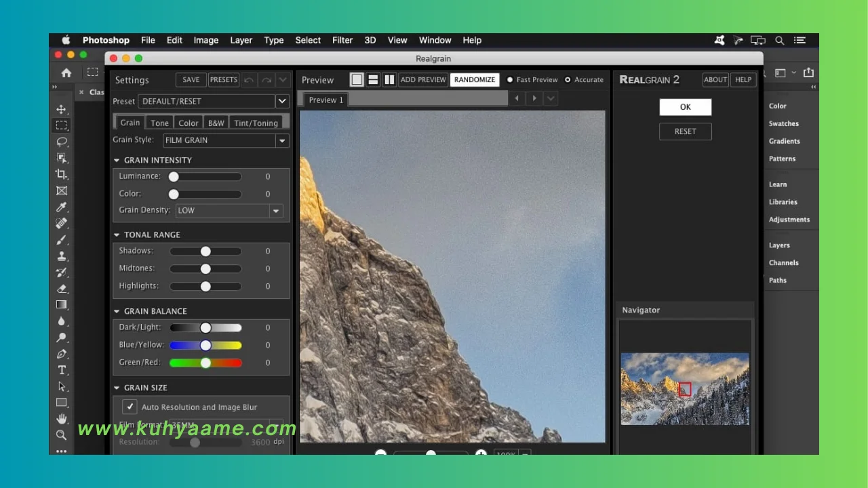Switch to the Tint/Toning tab
Image resolution: width=868 pixels, height=488 pixels.
256,123
